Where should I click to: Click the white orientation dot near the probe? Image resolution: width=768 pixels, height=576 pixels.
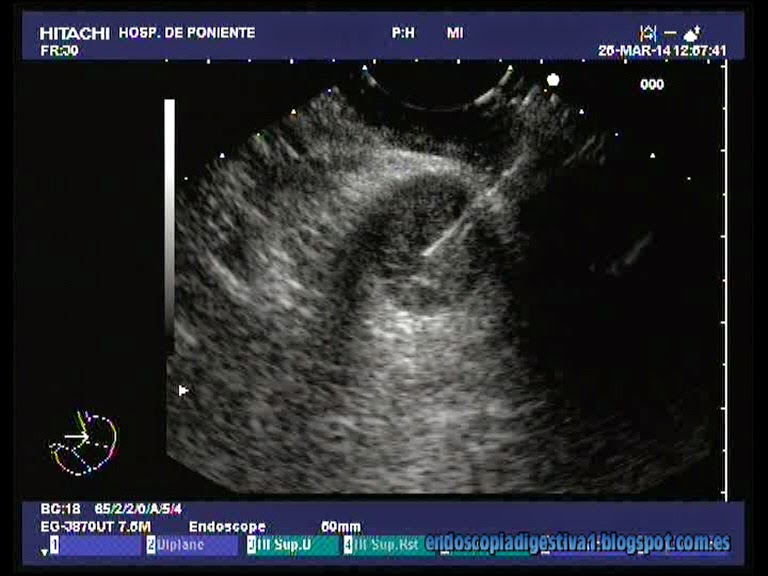(x=553, y=79)
